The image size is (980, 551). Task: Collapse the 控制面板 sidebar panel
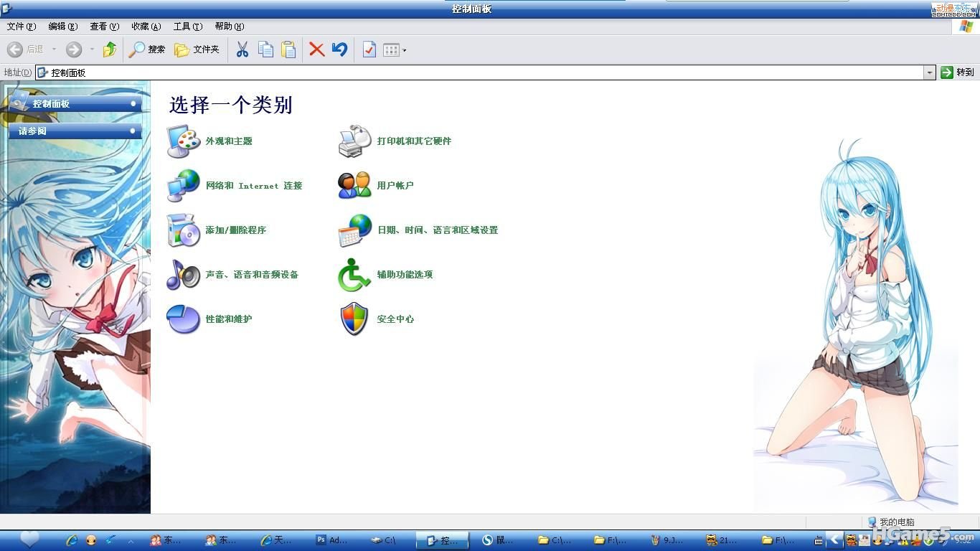133,104
